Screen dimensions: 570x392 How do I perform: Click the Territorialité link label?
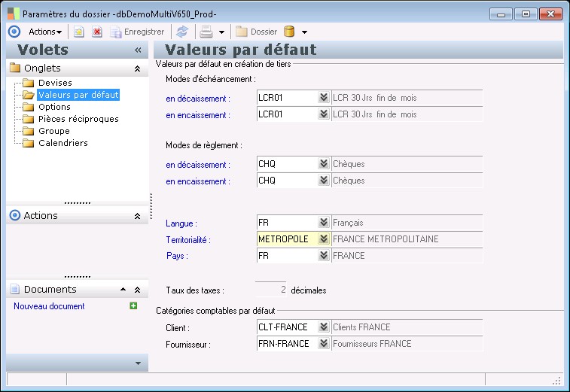188,240
